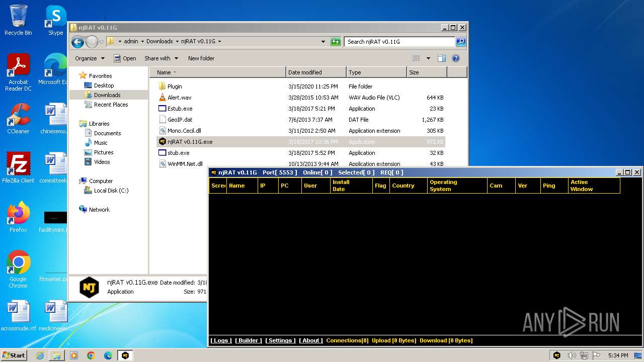Sort files by Size column

tap(427, 72)
